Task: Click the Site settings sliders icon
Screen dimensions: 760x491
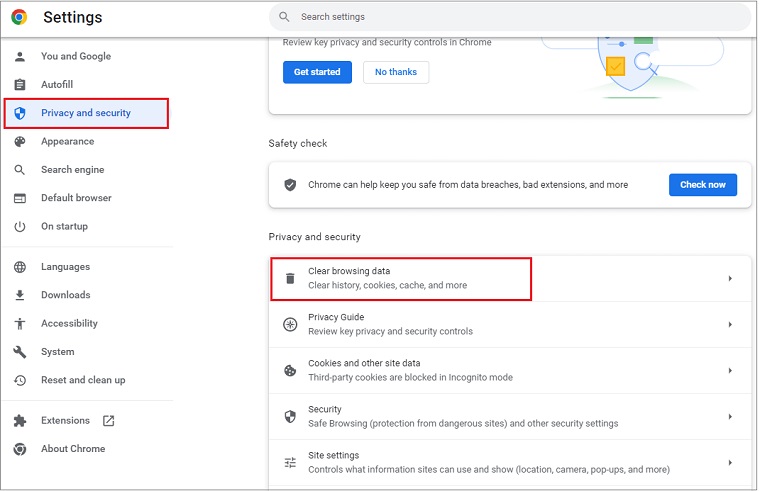Action: (x=290, y=462)
